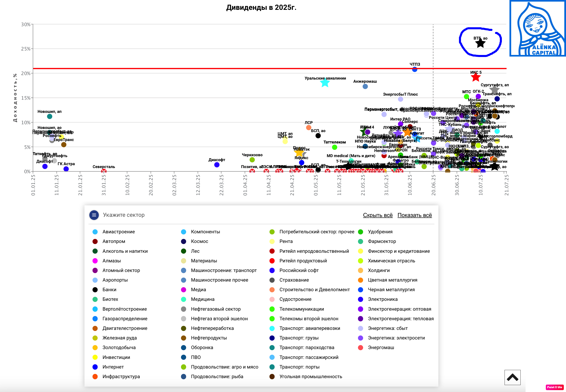Click the Финсектор и кредитование yellow dot

(360, 251)
